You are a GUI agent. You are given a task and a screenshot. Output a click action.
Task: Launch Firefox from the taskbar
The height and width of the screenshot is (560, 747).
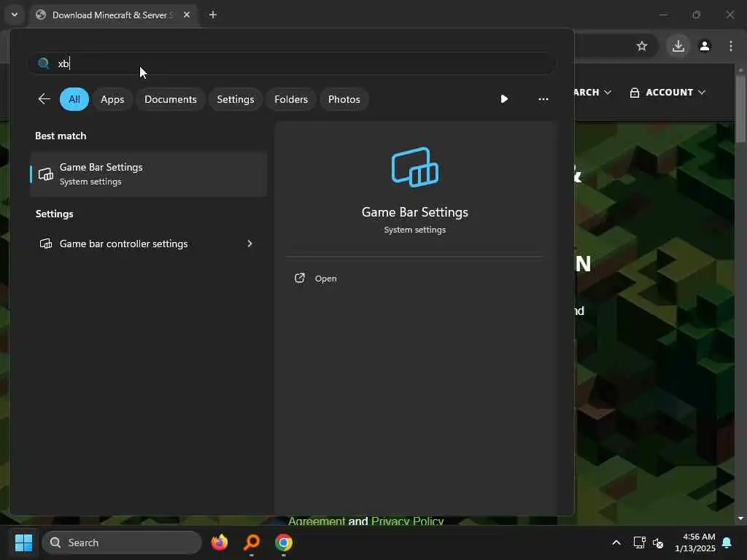(x=220, y=542)
